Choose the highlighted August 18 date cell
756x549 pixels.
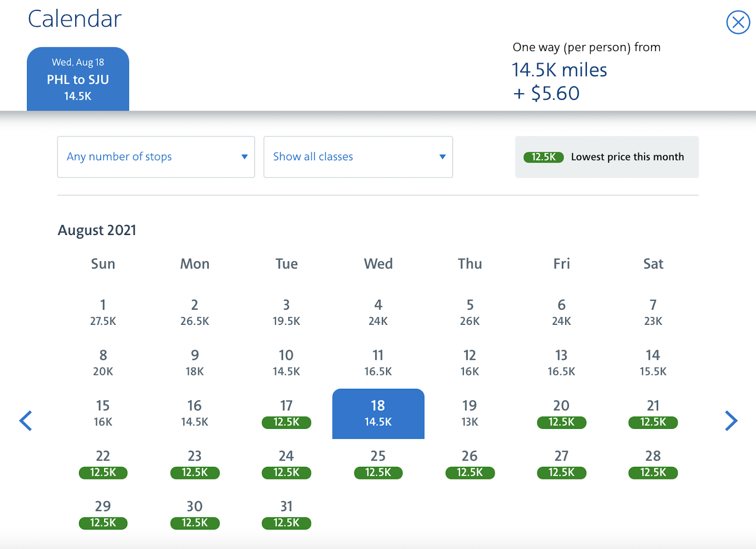tap(378, 414)
